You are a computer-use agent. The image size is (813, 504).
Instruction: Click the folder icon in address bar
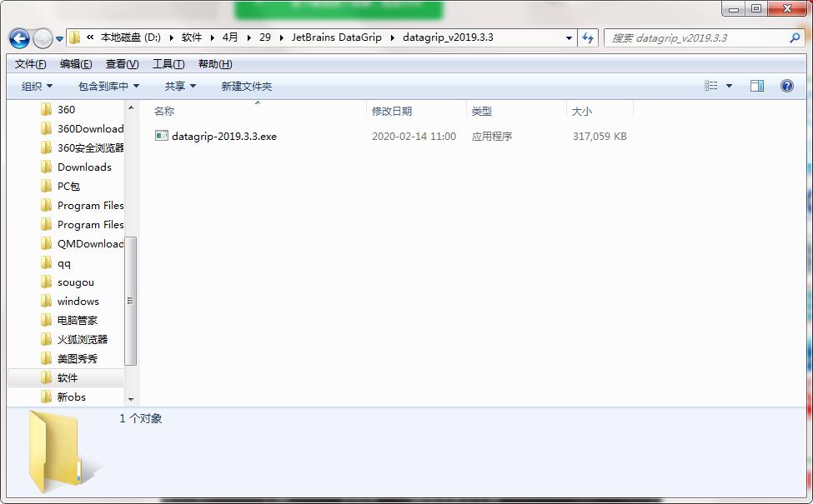pyautogui.click(x=75, y=37)
